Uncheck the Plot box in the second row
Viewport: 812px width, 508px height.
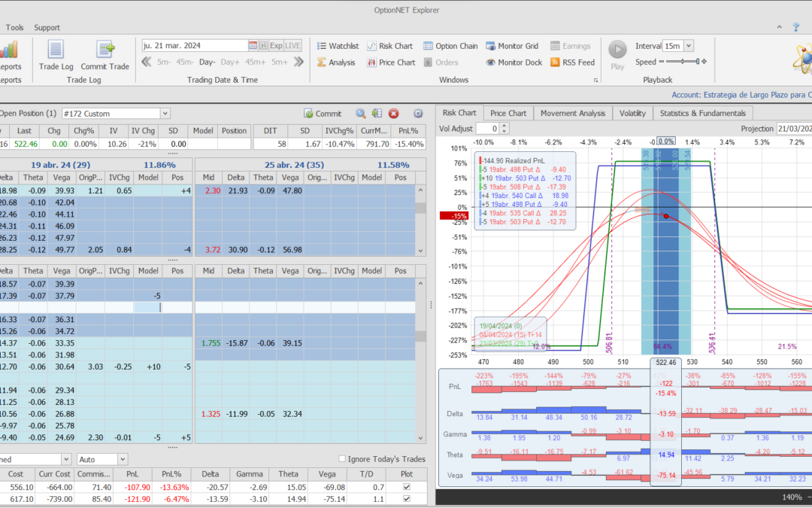point(407,499)
